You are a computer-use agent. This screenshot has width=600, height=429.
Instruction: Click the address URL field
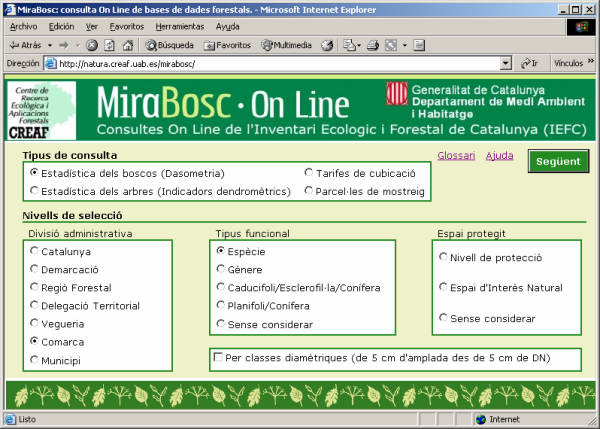tap(278, 64)
